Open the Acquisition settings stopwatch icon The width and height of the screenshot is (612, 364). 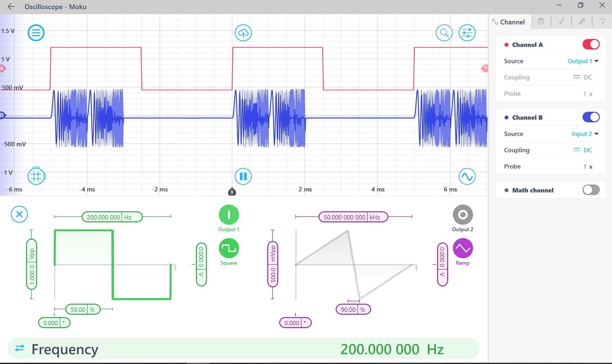541,21
